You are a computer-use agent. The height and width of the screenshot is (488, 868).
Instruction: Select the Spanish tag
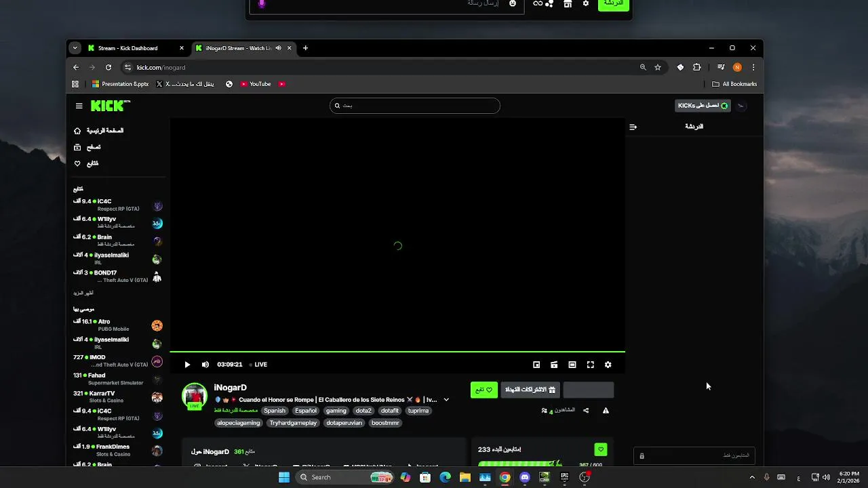point(275,411)
